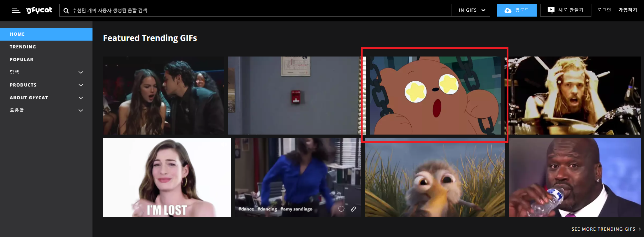
Task: Open the hamburger menu icon
Action: (16, 10)
